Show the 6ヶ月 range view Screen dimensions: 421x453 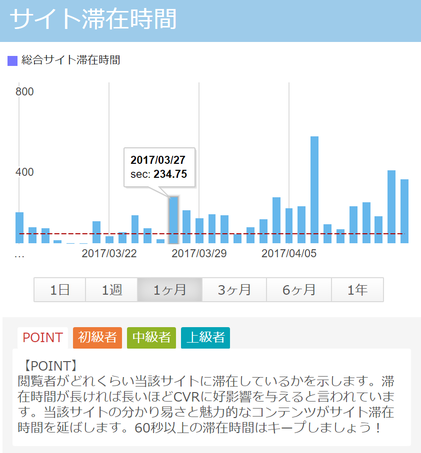pyautogui.click(x=299, y=290)
